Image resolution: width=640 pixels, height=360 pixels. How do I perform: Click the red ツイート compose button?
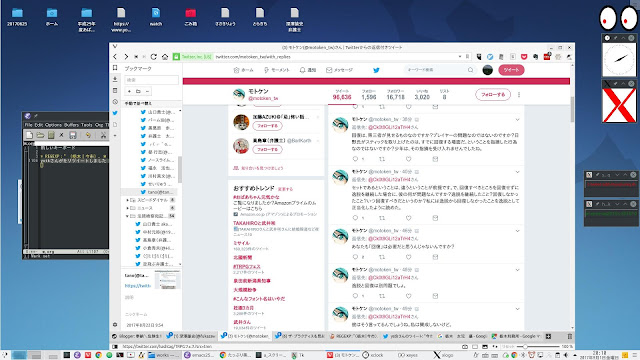click(511, 70)
